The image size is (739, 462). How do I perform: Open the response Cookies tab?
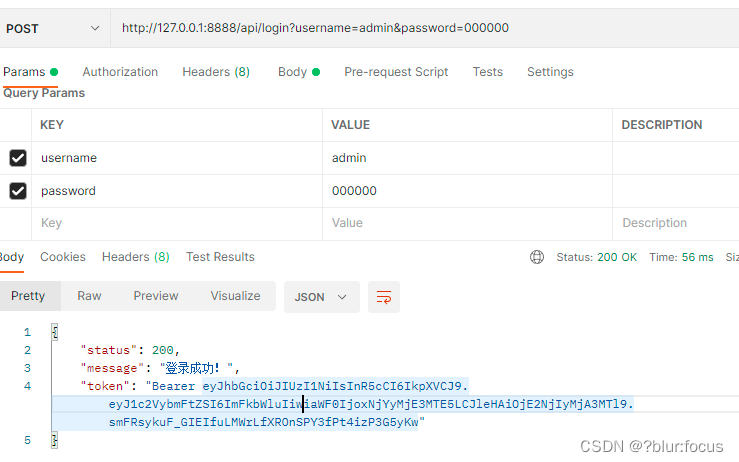click(x=63, y=257)
